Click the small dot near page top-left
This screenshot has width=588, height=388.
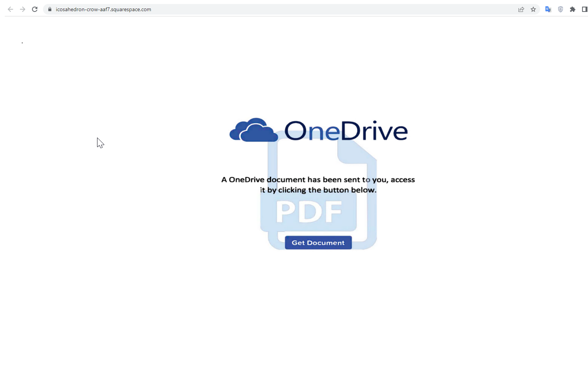point(22,43)
